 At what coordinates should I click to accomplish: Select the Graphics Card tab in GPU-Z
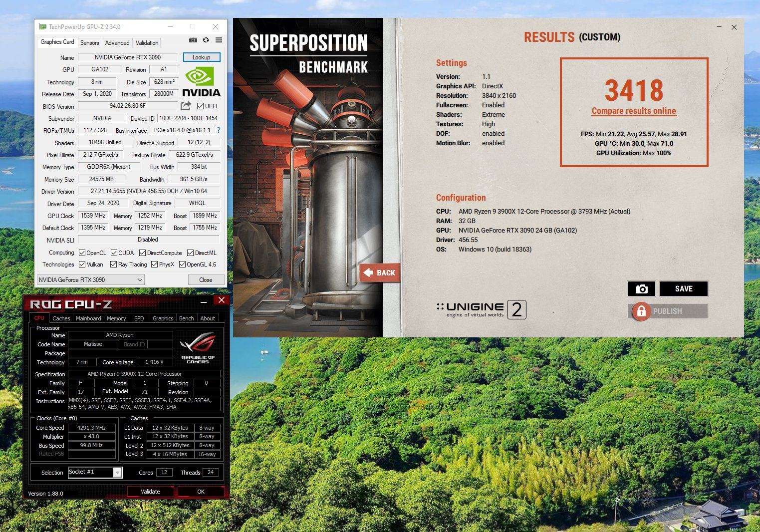pyautogui.click(x=57, y=42)
